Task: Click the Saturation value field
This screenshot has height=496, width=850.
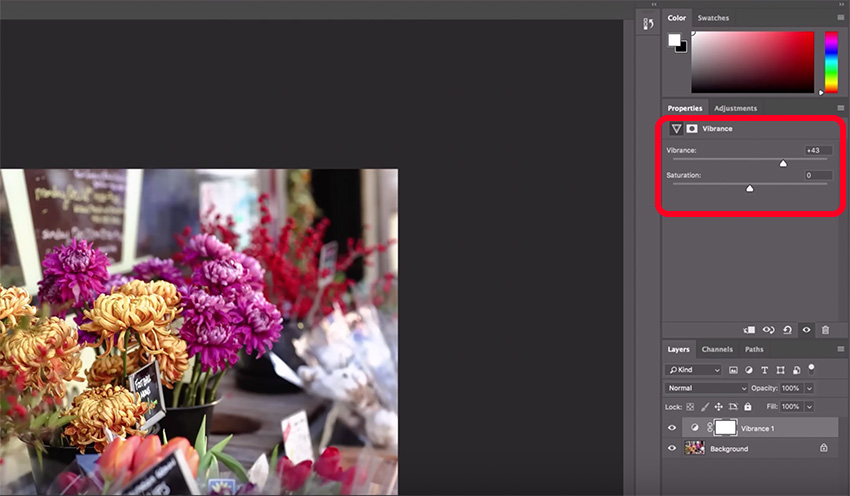Action: 817,176
